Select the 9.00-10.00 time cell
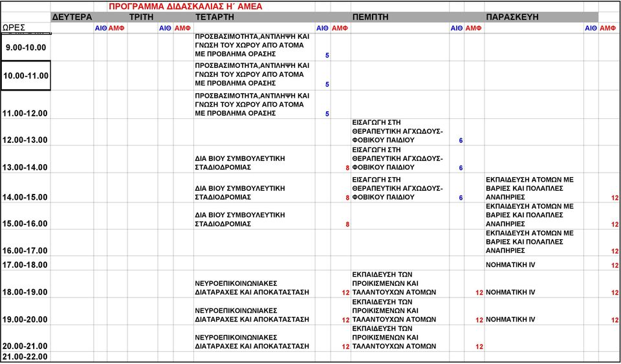The width and height of the screenshot is (621, 364). 26,47
